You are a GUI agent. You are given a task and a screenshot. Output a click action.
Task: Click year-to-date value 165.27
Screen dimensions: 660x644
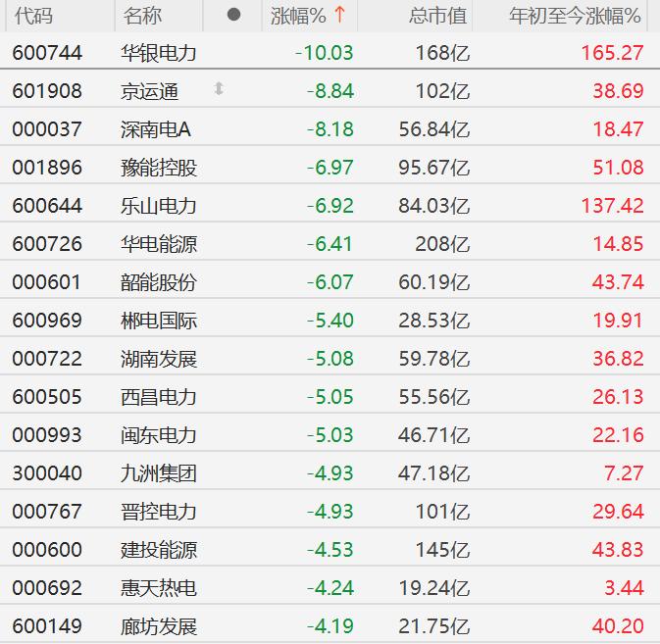point(612,53)
